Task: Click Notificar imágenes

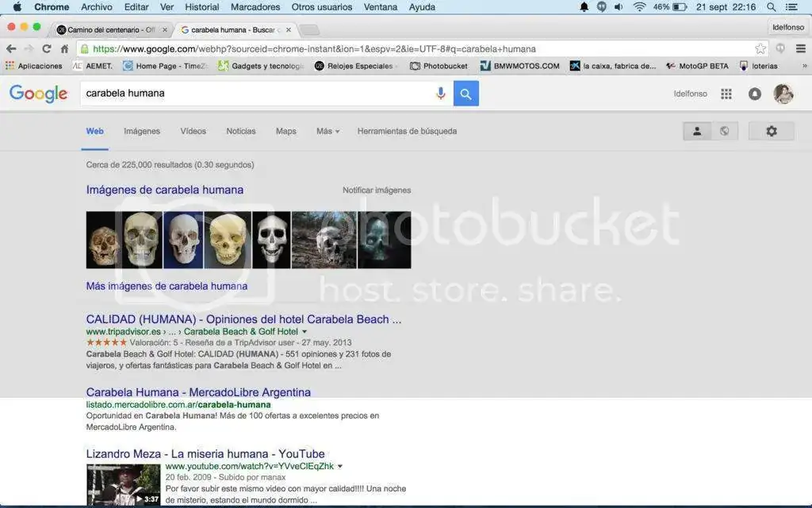Action: (377, 190)
